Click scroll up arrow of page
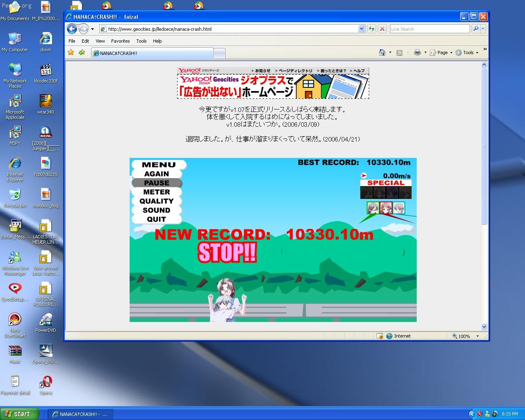This screenshot has height=420, width=525. (484, 65)
